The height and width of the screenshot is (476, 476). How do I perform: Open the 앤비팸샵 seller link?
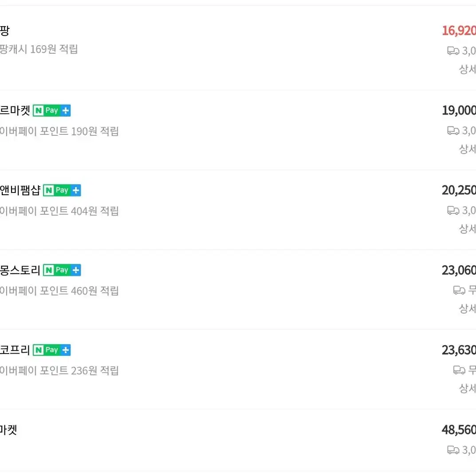coord(20,190)
